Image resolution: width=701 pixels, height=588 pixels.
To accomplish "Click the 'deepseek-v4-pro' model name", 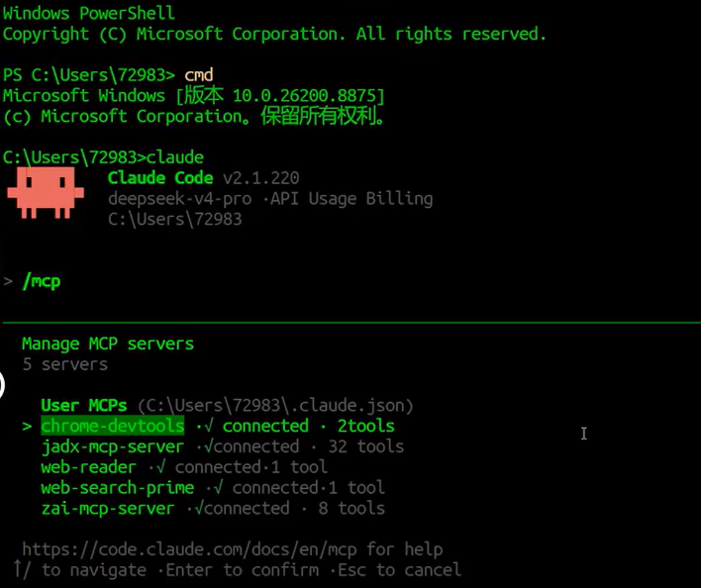I will 180,199.
